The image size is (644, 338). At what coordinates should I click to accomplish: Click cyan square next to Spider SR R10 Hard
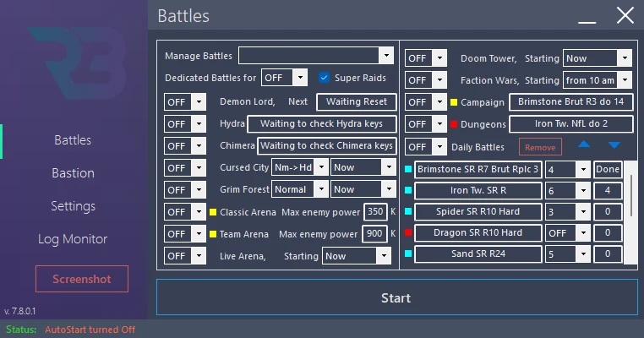click(x=408, y=211)
